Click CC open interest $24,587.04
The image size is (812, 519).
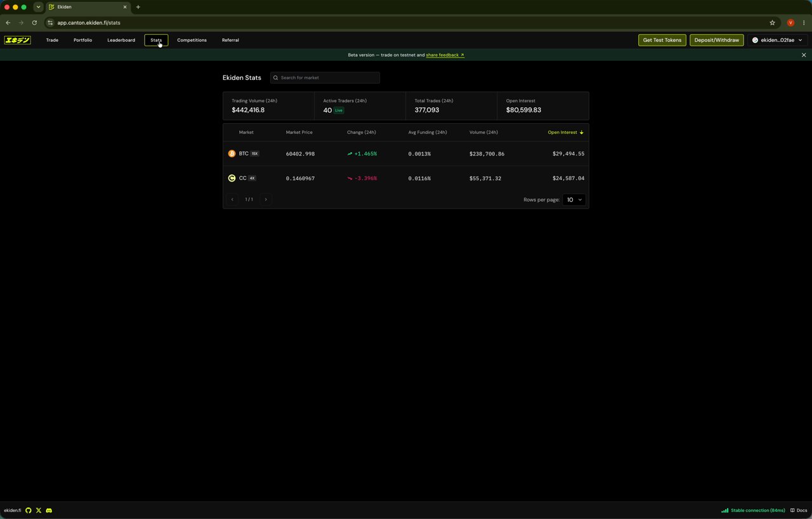pos(568,178)
